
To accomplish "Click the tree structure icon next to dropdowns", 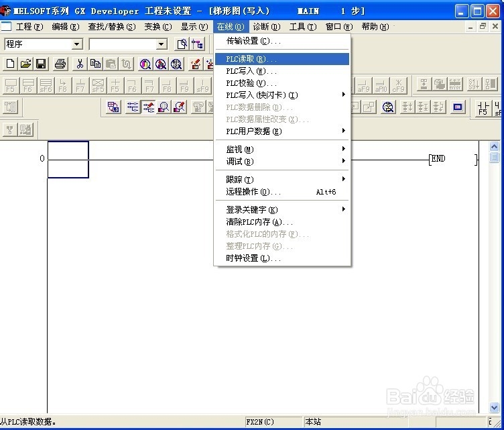I will pos(197,44).
